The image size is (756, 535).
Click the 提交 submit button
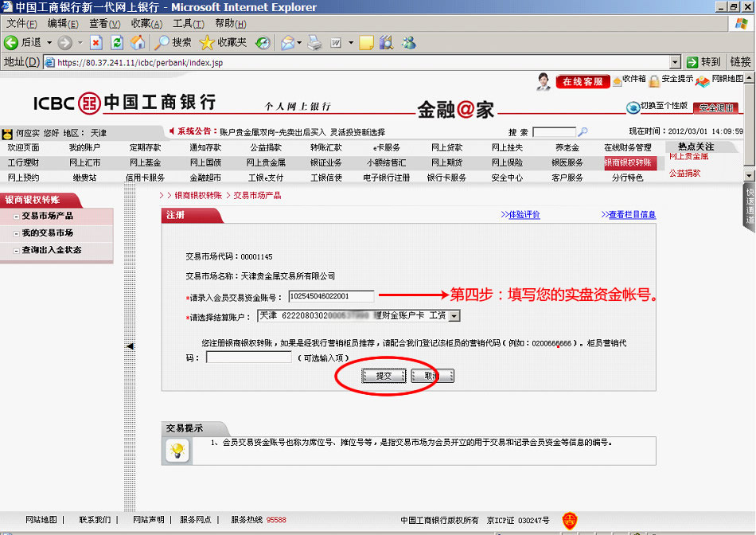click(x=384, y=376)
